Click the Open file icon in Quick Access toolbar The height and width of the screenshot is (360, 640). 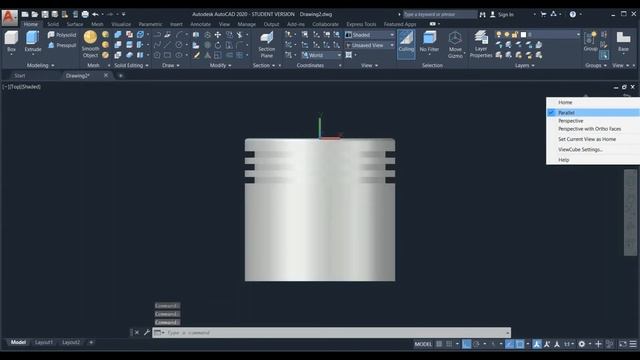[35, 14]
